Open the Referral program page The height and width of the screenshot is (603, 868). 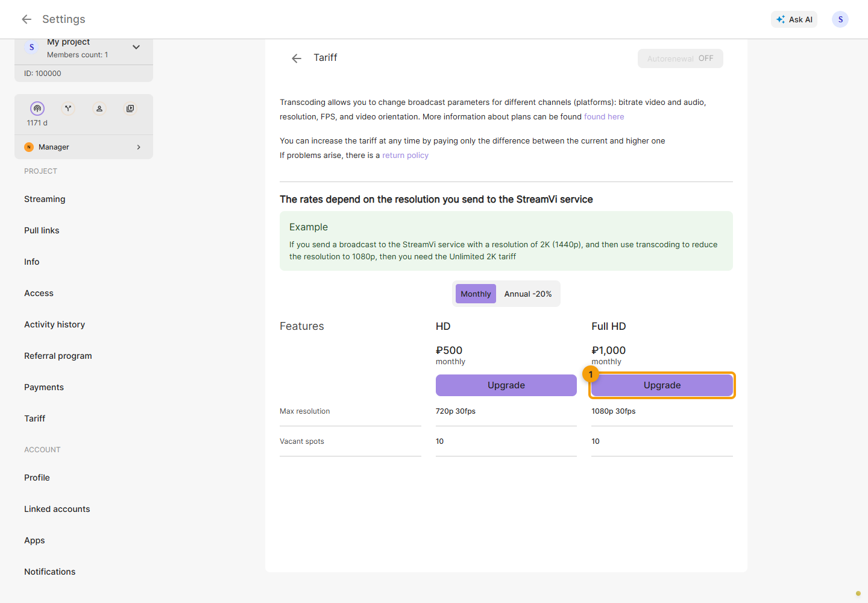(x=58, y=356)
